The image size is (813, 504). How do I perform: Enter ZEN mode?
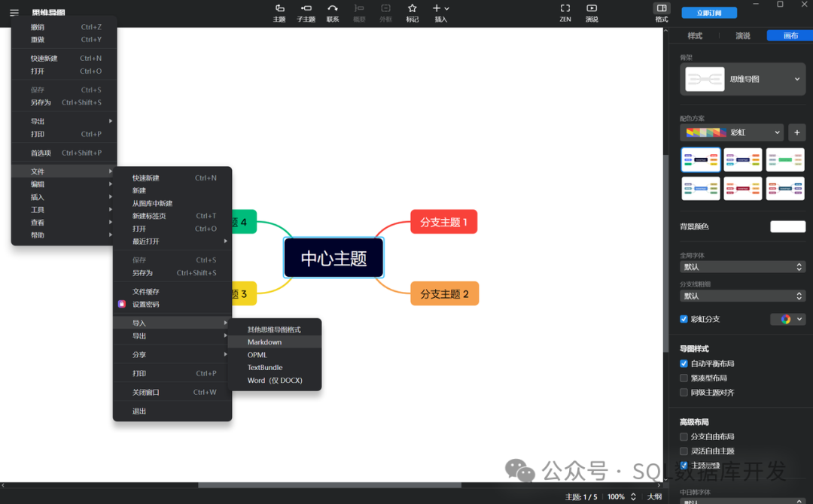[x=565, y=14]
